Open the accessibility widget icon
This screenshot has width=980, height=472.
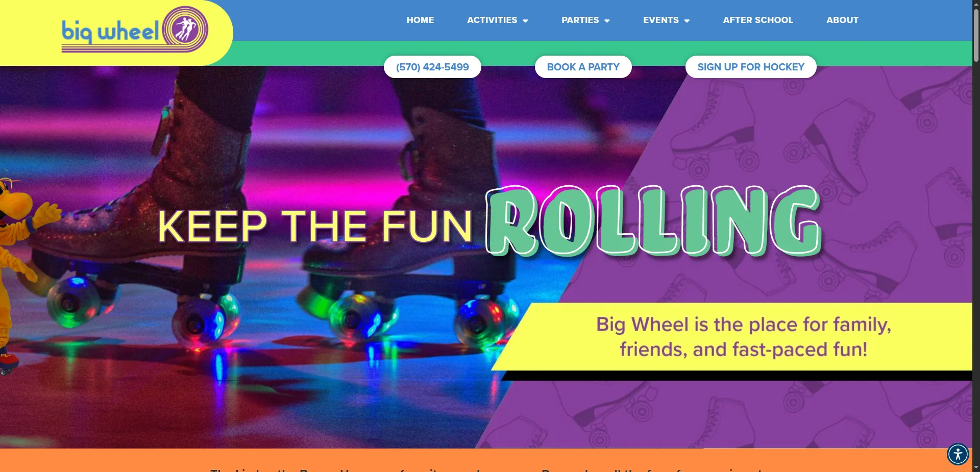tap(958, 454)
